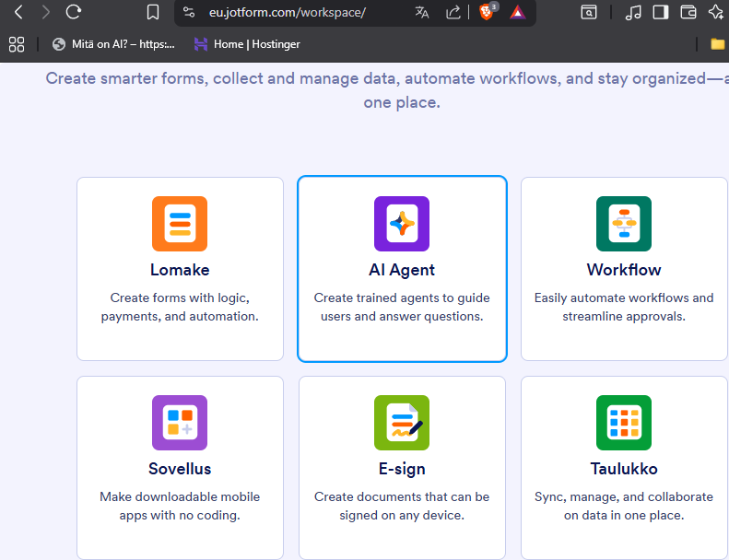Open the Workflow card title
The image size is (729, 560).
[x=624, y=270]
